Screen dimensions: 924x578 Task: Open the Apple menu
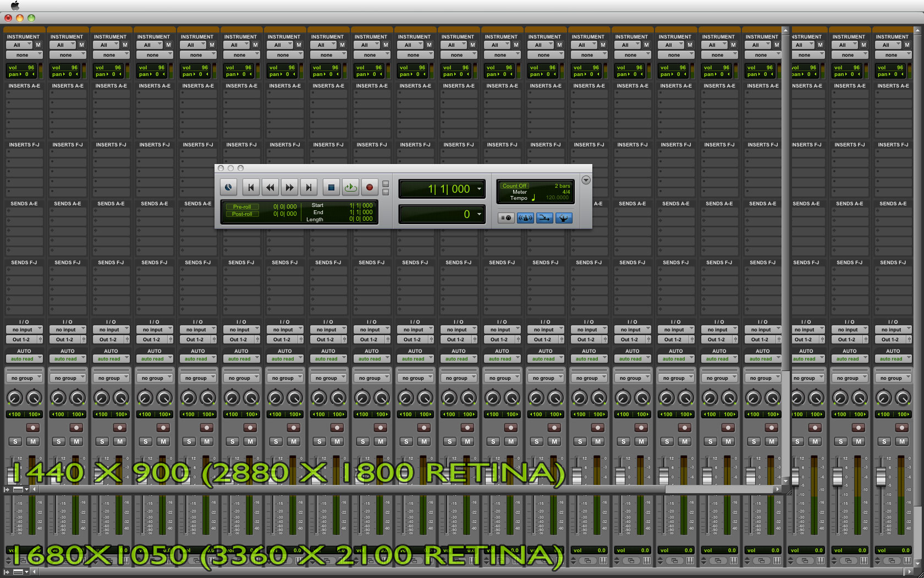point(15,6)
